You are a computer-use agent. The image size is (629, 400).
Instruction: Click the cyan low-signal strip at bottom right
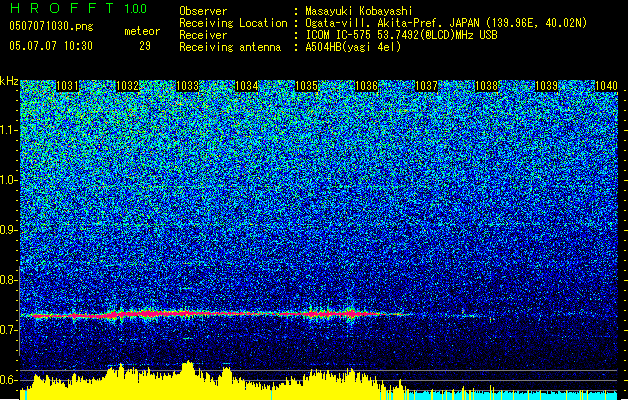511,396
